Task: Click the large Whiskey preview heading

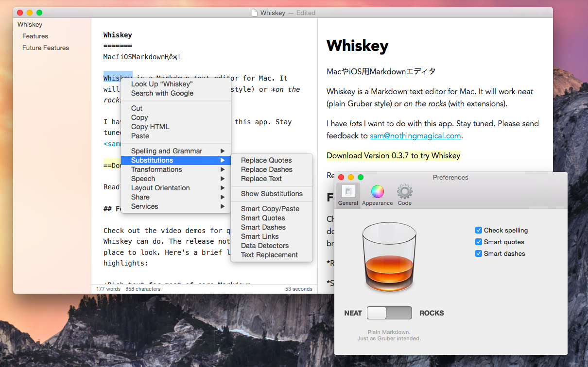Action: (357, 46)
